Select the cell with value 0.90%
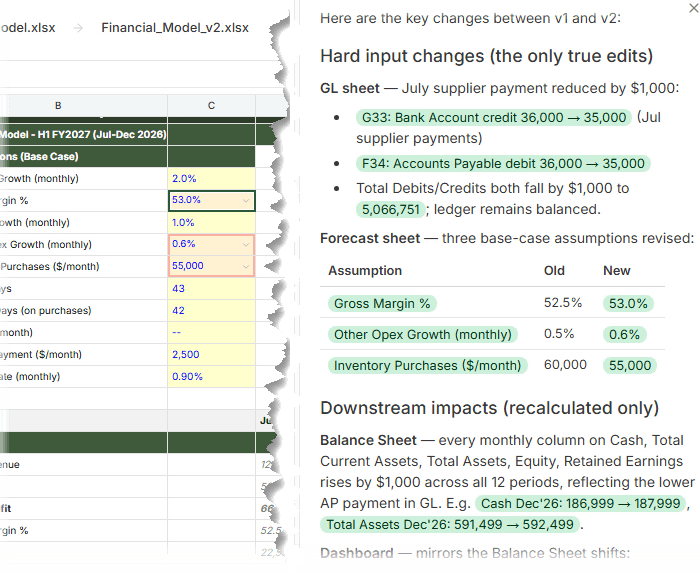700x574 pixels. point(212,376)
